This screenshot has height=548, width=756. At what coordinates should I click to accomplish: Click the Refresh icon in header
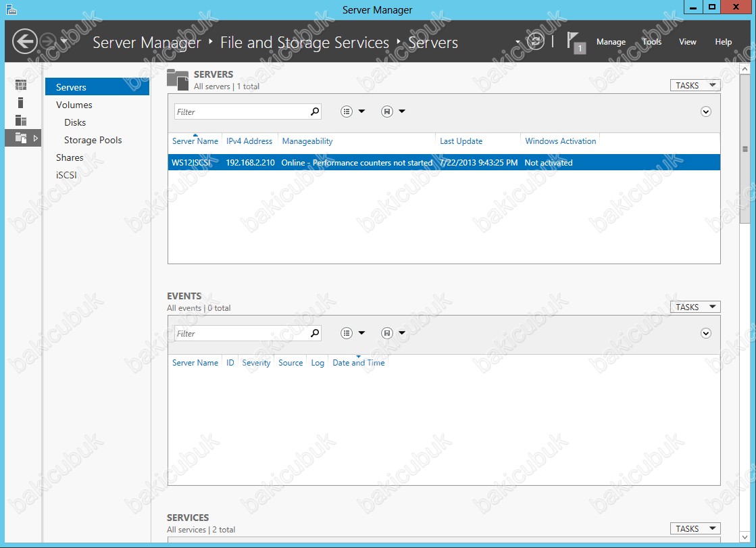pos(535,41)
